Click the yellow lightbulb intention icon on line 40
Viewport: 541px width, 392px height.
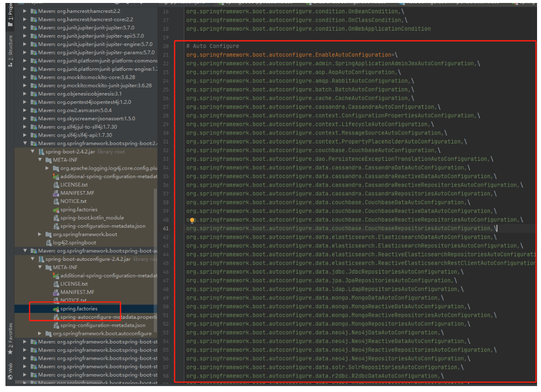tap(192, 220)
